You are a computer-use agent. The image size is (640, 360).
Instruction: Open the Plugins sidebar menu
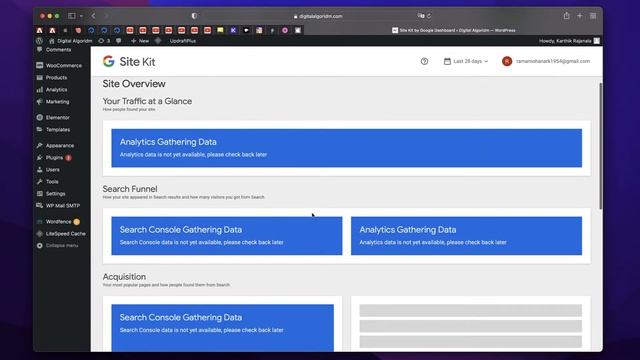(x=54, y=158)
